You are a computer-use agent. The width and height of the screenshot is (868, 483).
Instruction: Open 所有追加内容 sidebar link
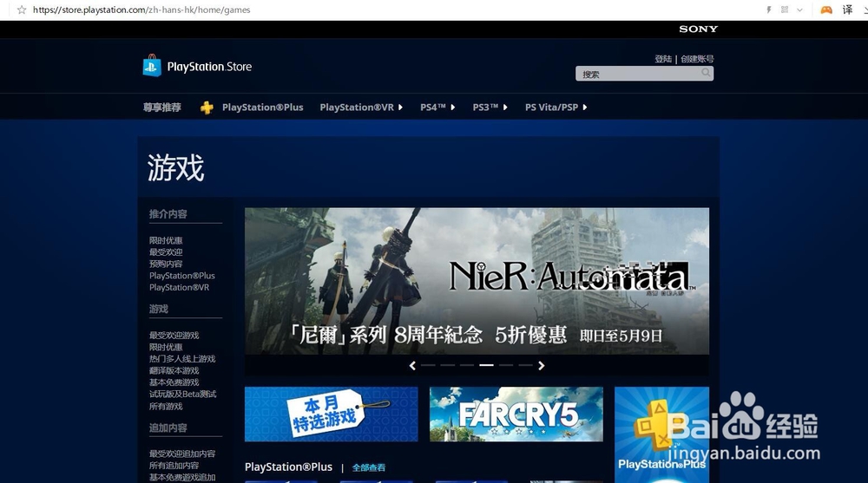[174, 466]
